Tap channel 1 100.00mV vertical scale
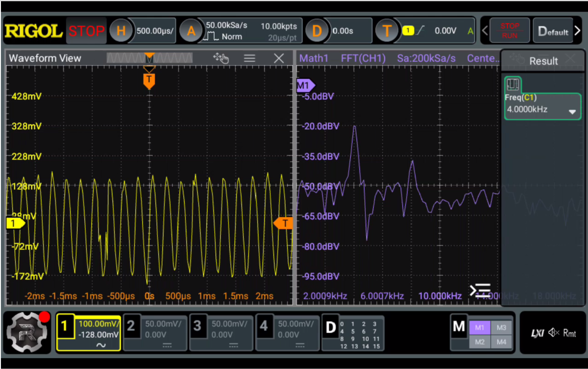The width and height of the screenshot is (588, 369). pos(99,324)
